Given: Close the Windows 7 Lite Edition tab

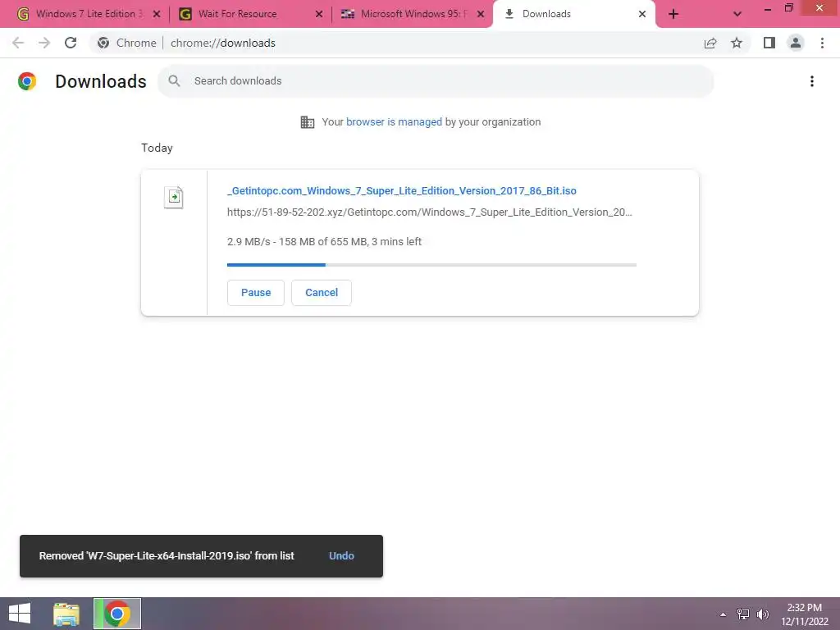Looking at the screenshot, I should [157, 14].
